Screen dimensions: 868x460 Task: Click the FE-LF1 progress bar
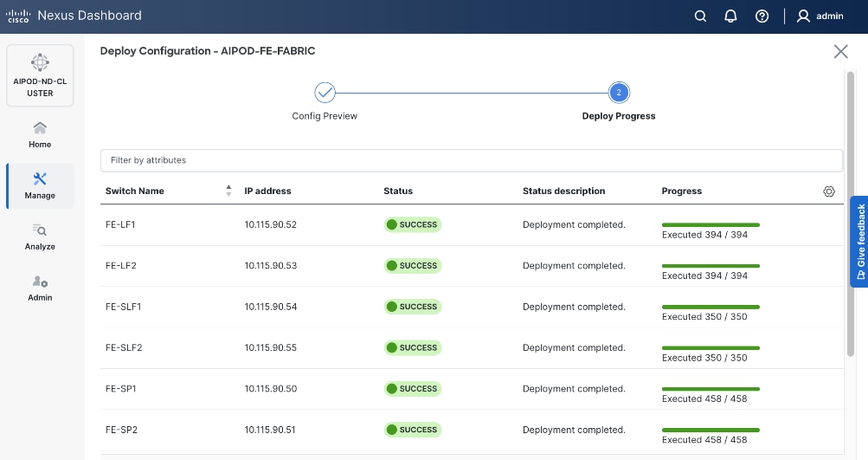pyautogui.click(x=710, y=224)
